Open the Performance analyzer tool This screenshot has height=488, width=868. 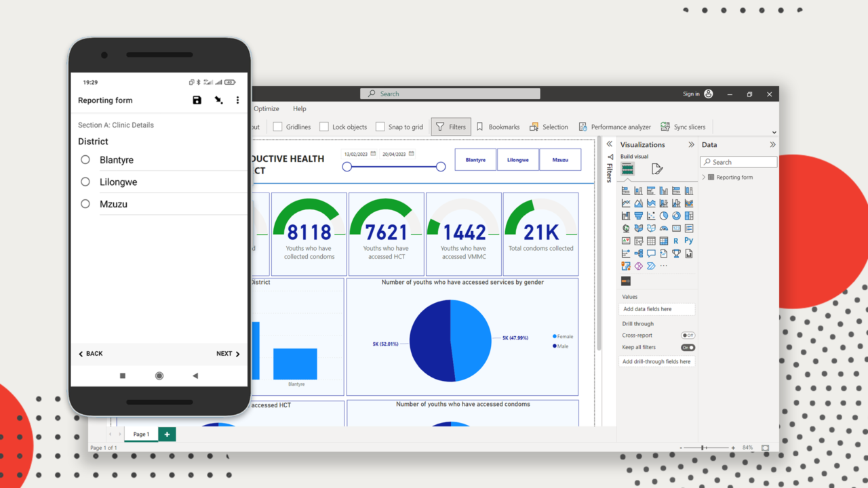(x=614, y=127)
